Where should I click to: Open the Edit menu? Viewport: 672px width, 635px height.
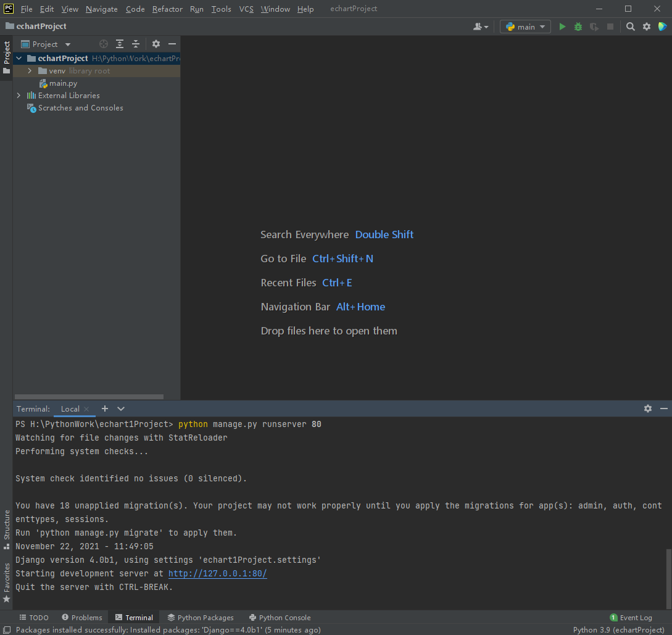47,9
